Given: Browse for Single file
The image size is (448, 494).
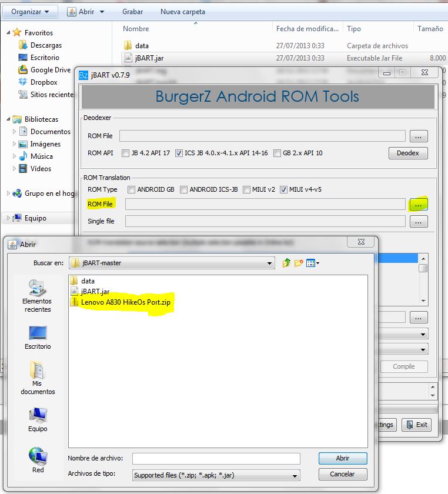Looking at the screenshot, I should click(419, 222).
